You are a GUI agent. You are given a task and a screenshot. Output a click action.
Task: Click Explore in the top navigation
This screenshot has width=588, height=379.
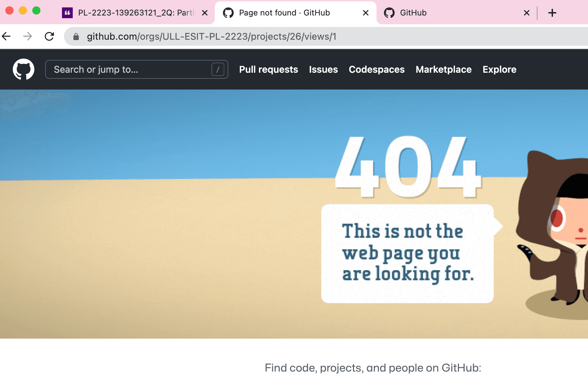coord(499,69)
